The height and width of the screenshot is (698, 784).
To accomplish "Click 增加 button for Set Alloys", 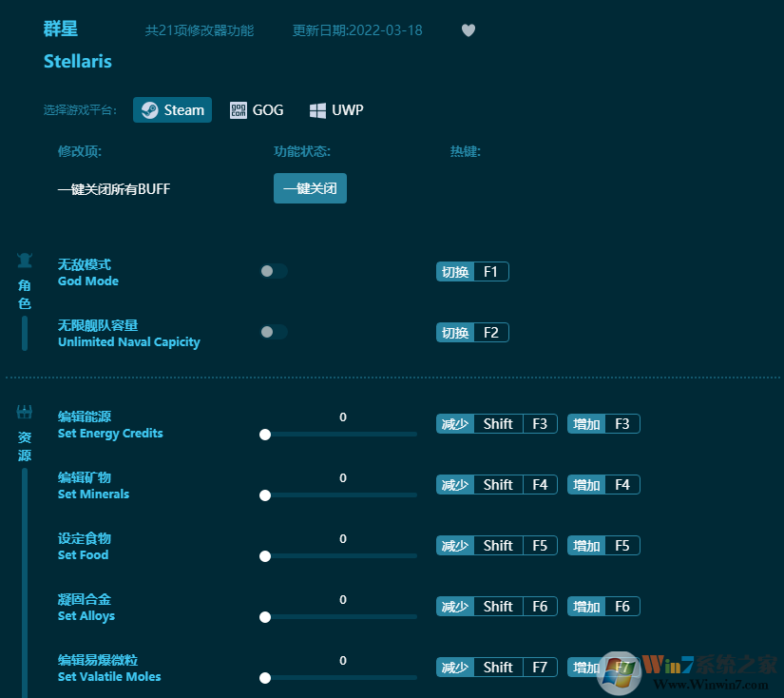I will pyautogui.click(x=602, y=606).
